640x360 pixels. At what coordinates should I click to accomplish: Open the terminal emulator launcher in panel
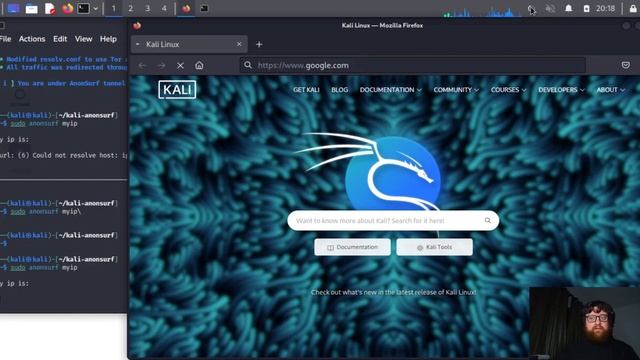[x=84, y=9]
